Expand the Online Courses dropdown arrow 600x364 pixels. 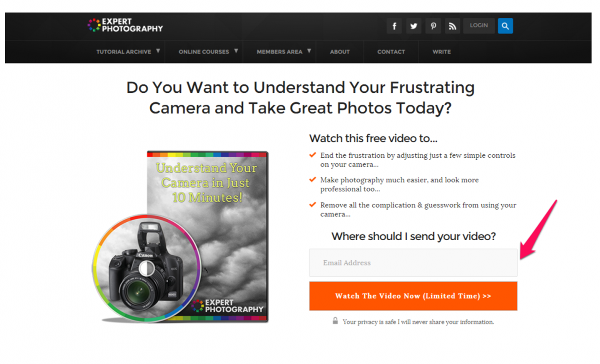[235, 51]
